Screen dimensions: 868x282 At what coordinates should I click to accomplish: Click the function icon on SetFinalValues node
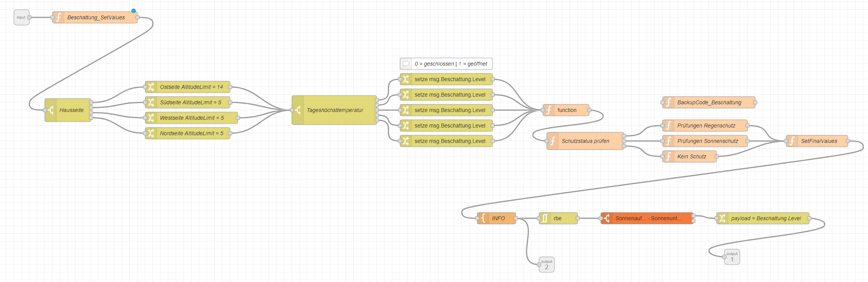pos(792,141)
